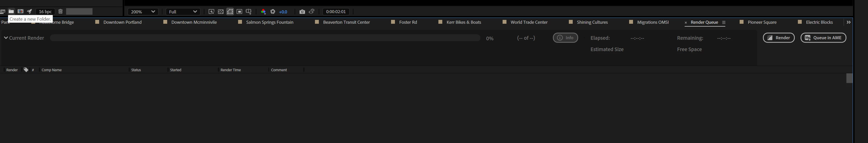Image resolution: width=868 pixels, height=143 pixels.
Task: Toggle Mask and Shape Path Visibility
Action: pos(230,11)
